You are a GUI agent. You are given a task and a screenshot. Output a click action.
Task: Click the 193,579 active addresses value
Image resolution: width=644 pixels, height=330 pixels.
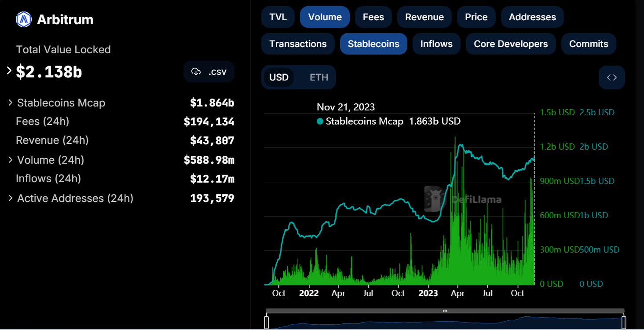click(x=212, y=198)
